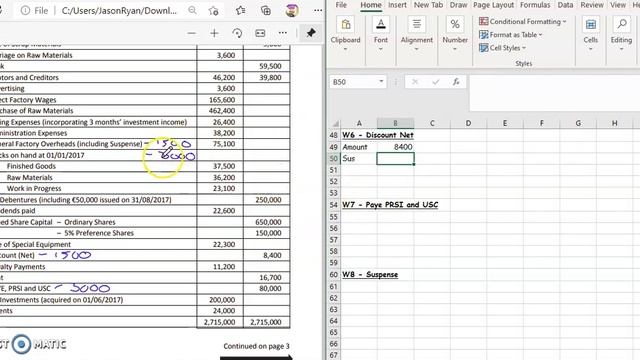
Task: Open browser settings and more menu
Action: click(x=318, y=11)
